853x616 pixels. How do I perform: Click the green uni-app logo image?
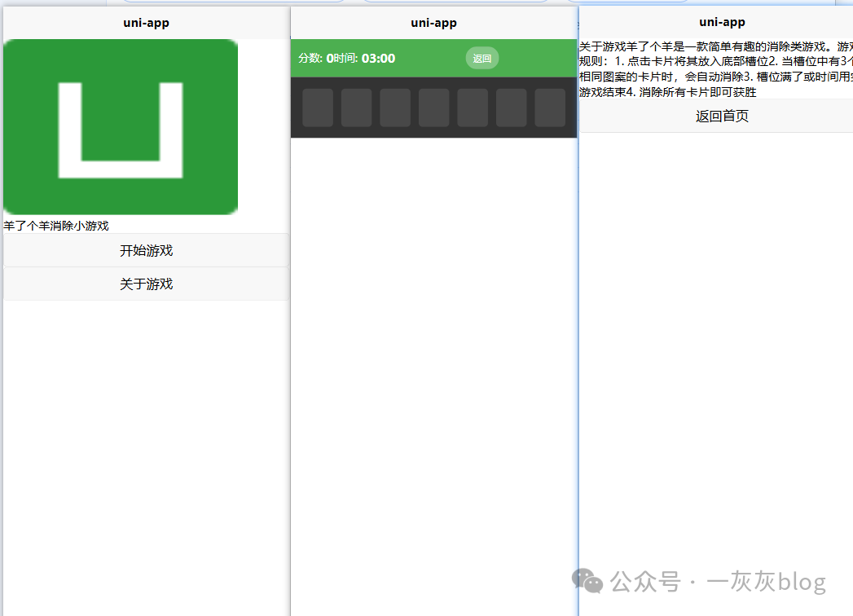pos(121,126)
